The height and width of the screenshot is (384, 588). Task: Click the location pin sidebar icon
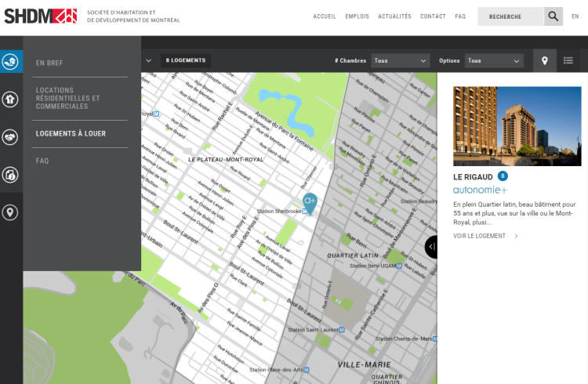11,212
